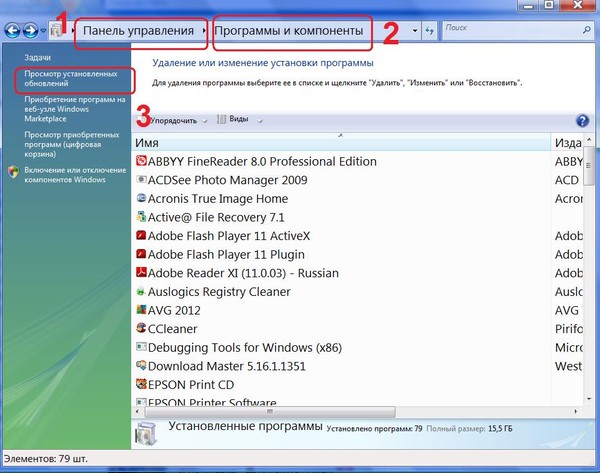Select "Программы и компоненты" breadcrumb
The image size is (600, 473).
[x=289, y=31]
